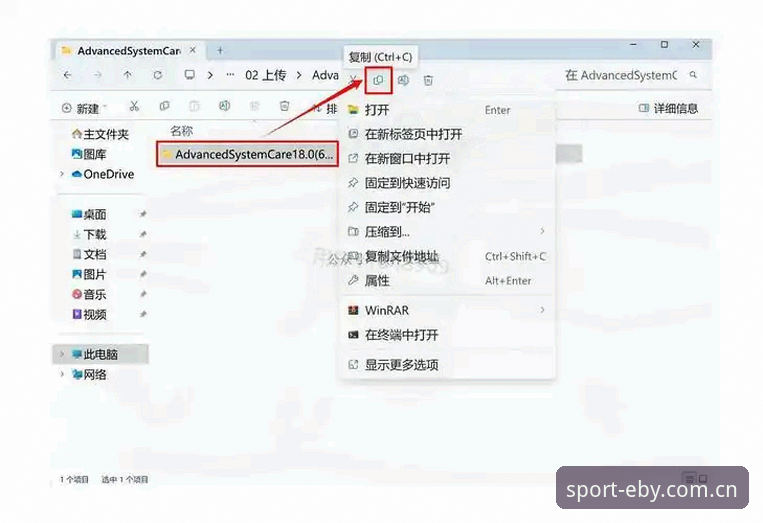
Task: Open OneDrive in the sidebar
Action: point(103,174)
